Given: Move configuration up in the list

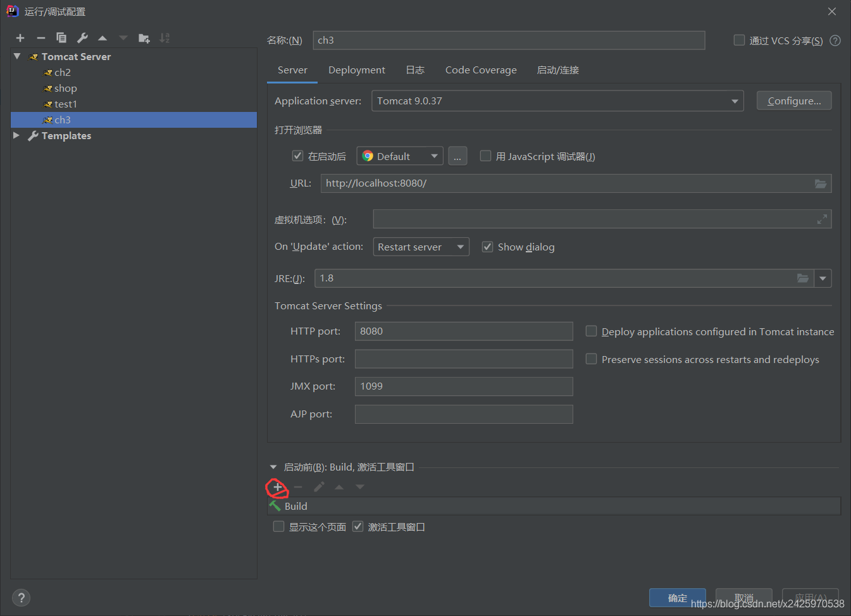Looking at the screenshot, I should [102, 38].
